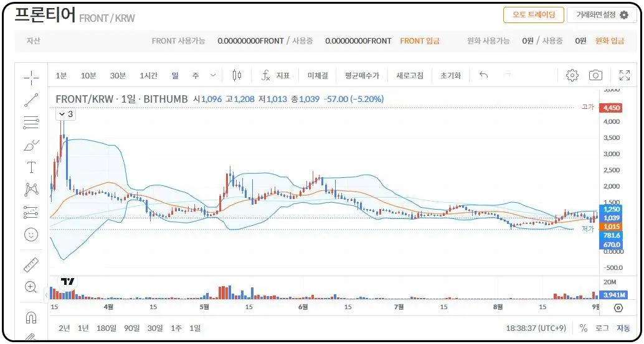Screen dimensions: 644x344
Task: Select the text annotation tool
Action: pos(31,167)
